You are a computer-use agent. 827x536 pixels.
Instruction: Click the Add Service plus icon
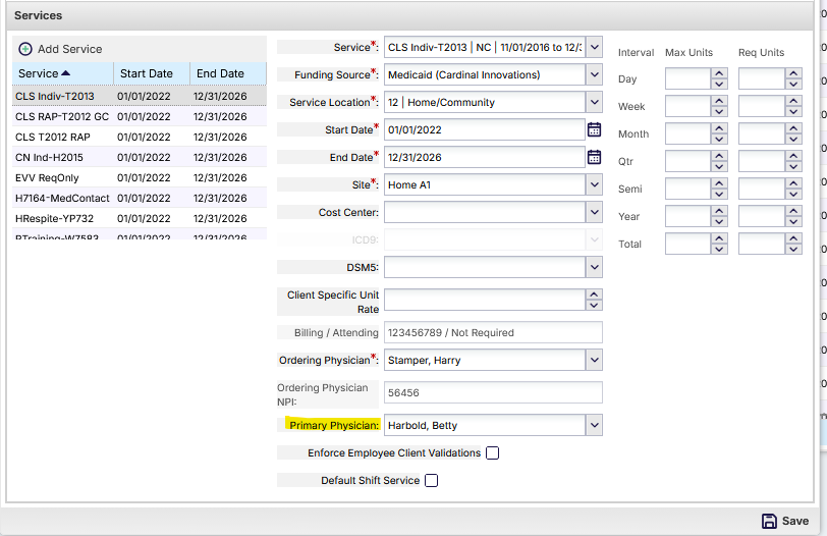point(25,49)
